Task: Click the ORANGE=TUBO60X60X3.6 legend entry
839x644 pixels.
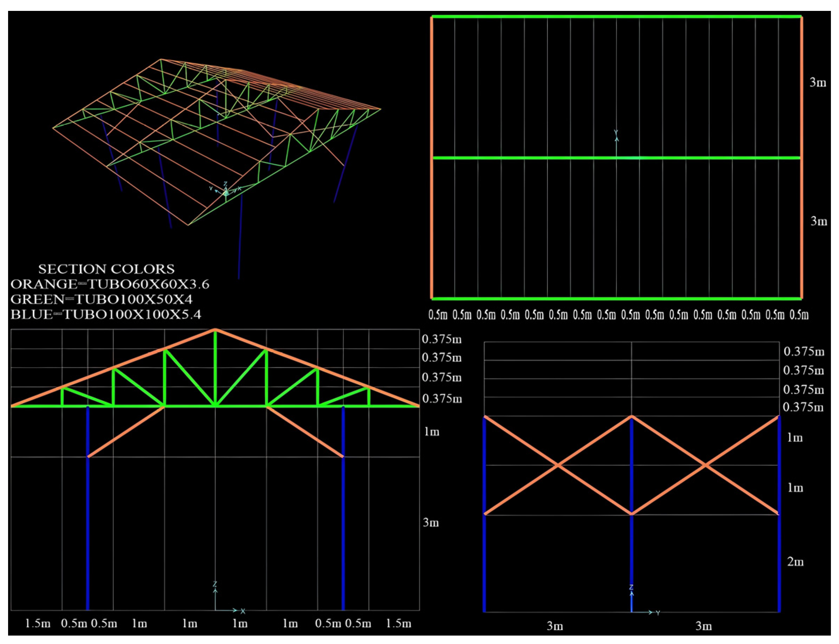Action: click(110, 285)
